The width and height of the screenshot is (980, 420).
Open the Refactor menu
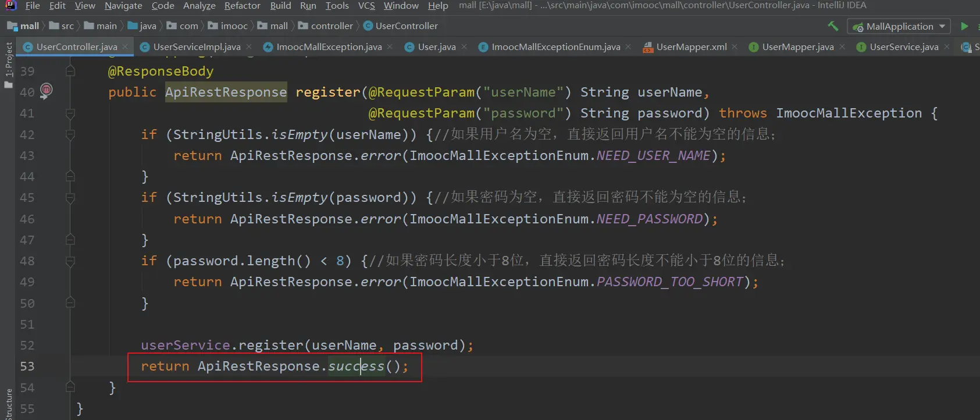[x=242, y=6]
